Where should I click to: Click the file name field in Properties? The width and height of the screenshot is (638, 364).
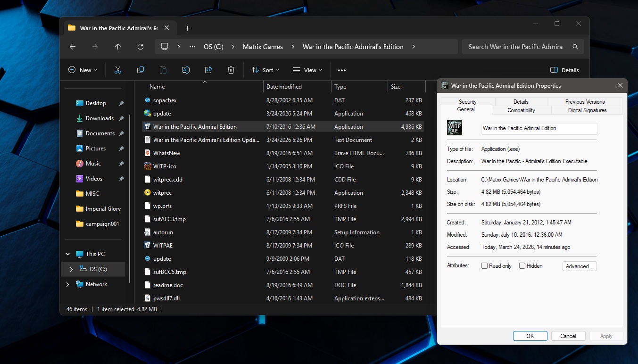click(539, 128)
